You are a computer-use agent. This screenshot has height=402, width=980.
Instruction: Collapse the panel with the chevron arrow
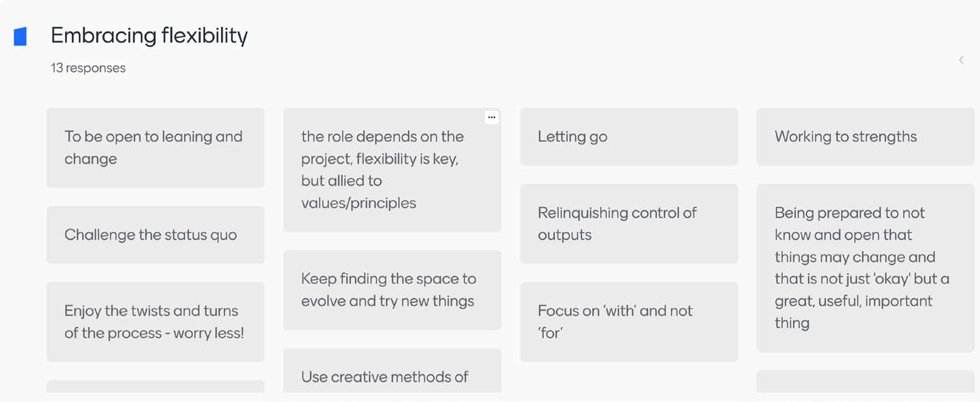[x=961, y=60]
